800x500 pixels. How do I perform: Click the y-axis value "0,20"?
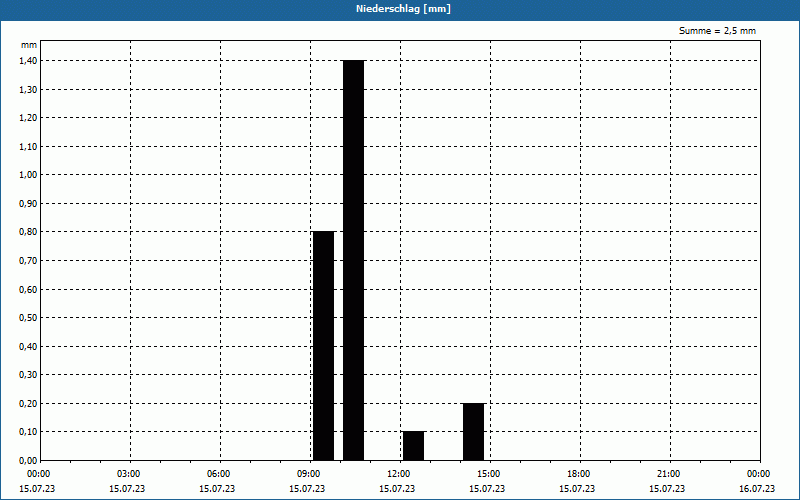coord(28,404)
